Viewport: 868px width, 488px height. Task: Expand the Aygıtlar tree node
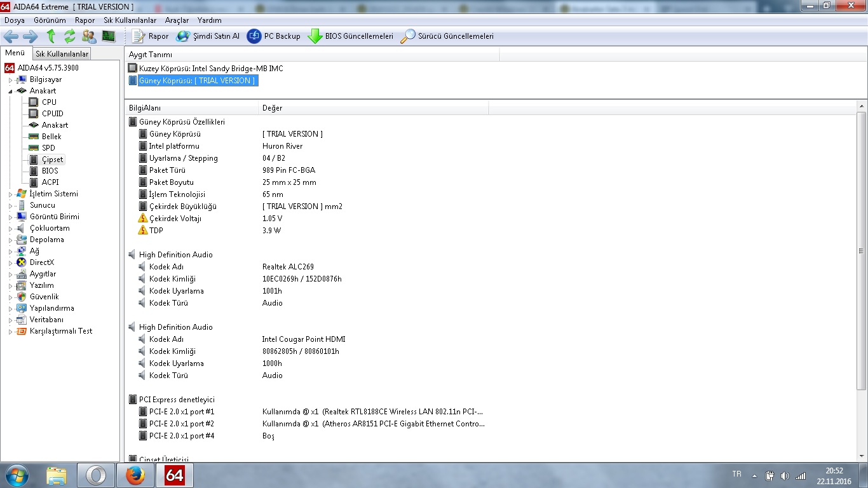pos(10,274)
